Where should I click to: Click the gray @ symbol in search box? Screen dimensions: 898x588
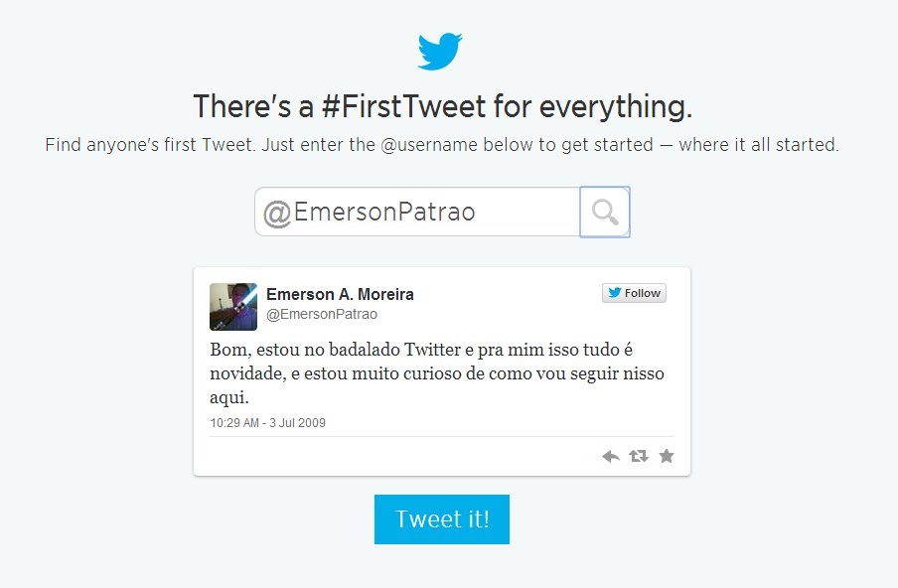(277, 213)
